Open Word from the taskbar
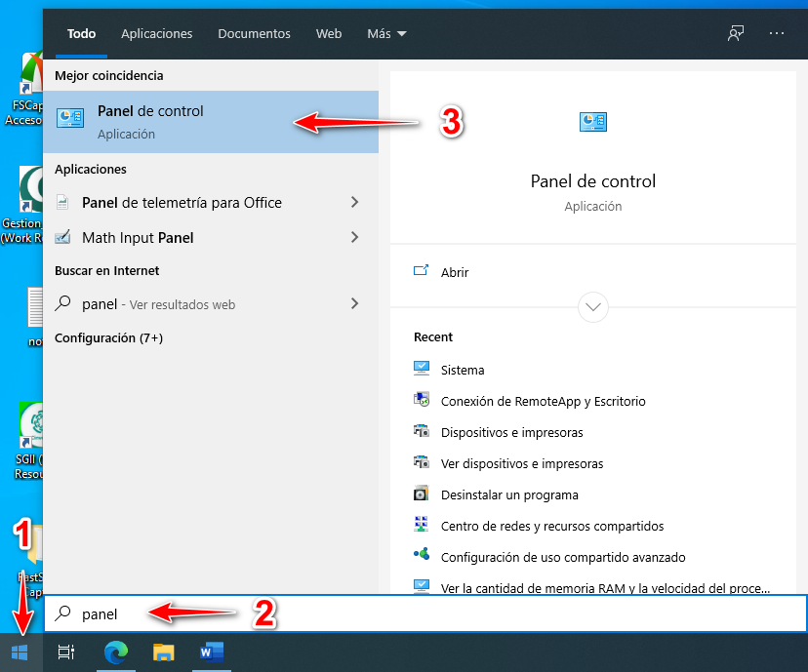The width and height of the screenshot is (808, 672). point(212,652)
